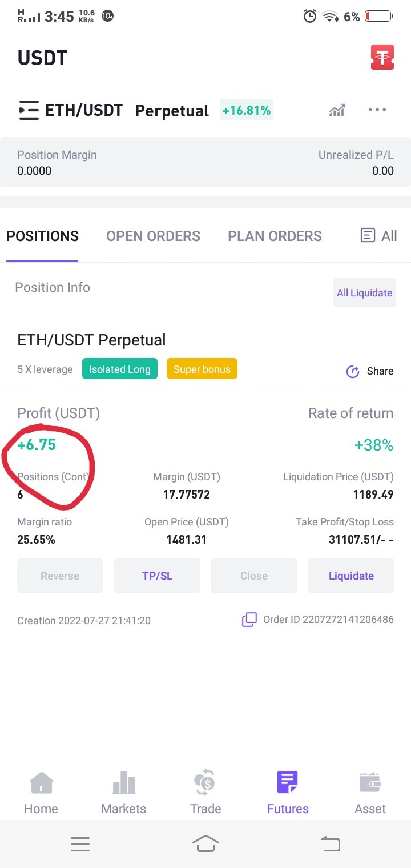Copy the Order ID using the copy icon
This screenshot has width=411, height=868.
249,620
